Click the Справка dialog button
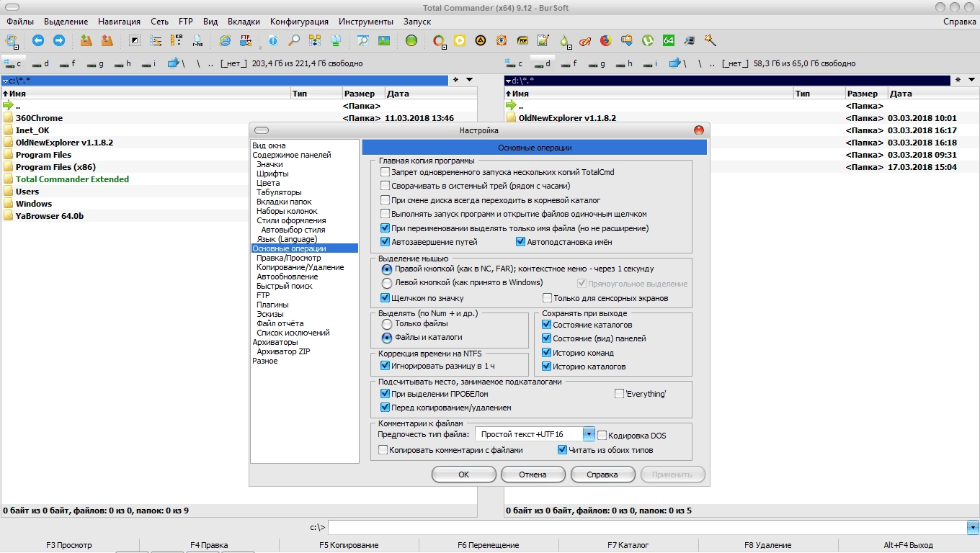 point(602,475)
